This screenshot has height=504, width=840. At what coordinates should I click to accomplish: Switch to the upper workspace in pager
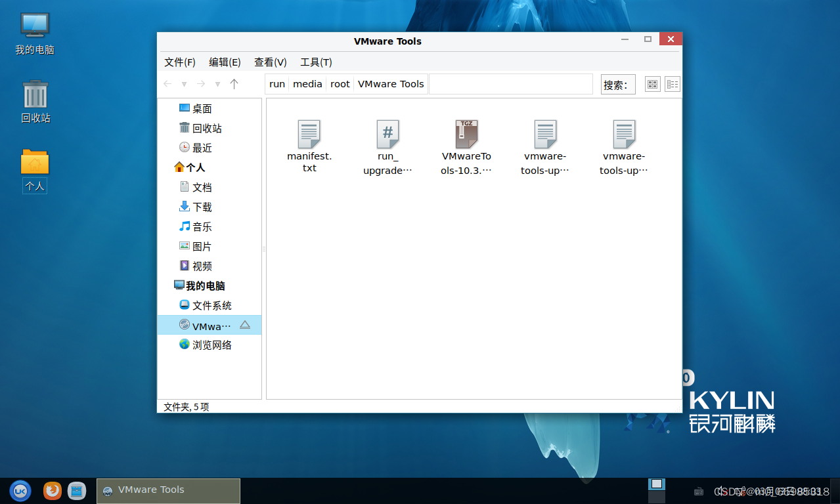(657, 484)
